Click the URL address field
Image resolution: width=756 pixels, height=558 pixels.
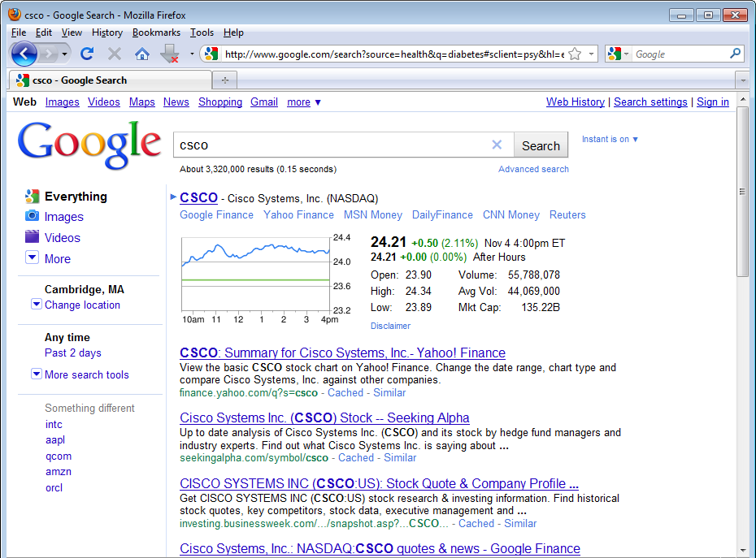click(393, 54)
